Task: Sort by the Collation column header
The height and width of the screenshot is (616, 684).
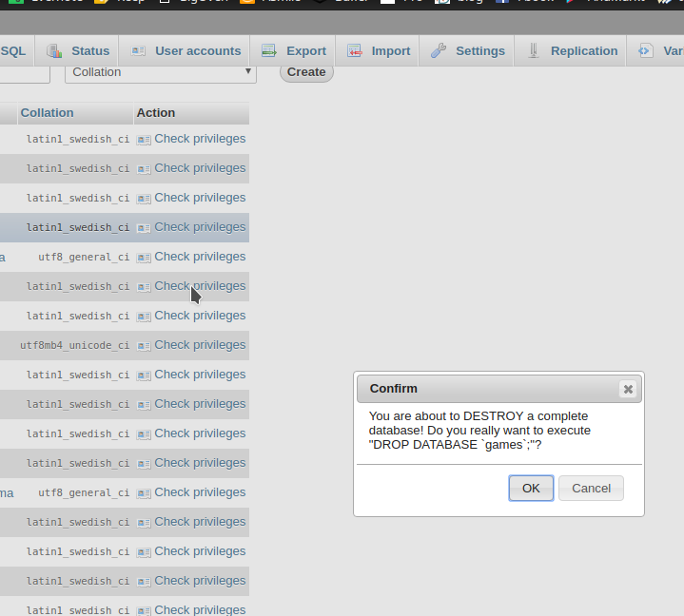Action: (x=48, y=113)
